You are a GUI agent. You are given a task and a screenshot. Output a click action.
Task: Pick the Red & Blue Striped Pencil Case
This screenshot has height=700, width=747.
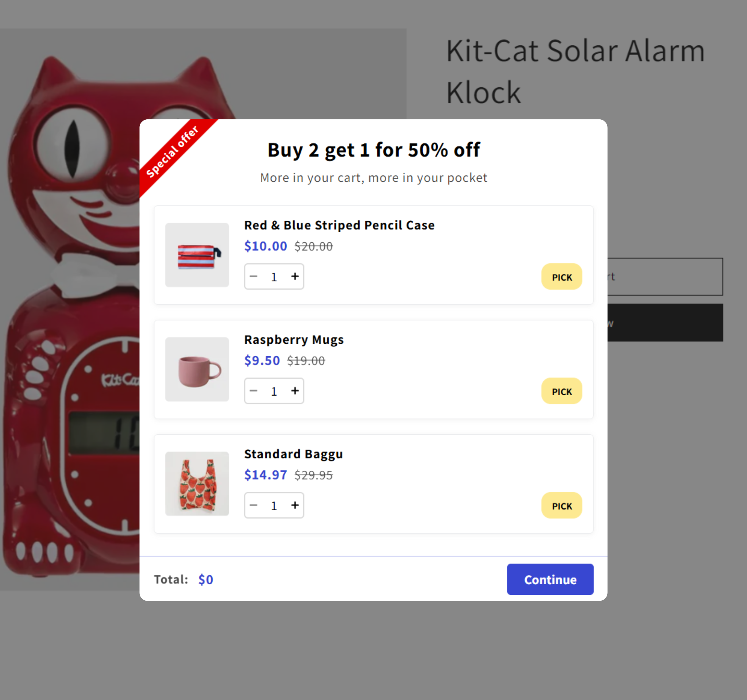[x=561, y=277]
